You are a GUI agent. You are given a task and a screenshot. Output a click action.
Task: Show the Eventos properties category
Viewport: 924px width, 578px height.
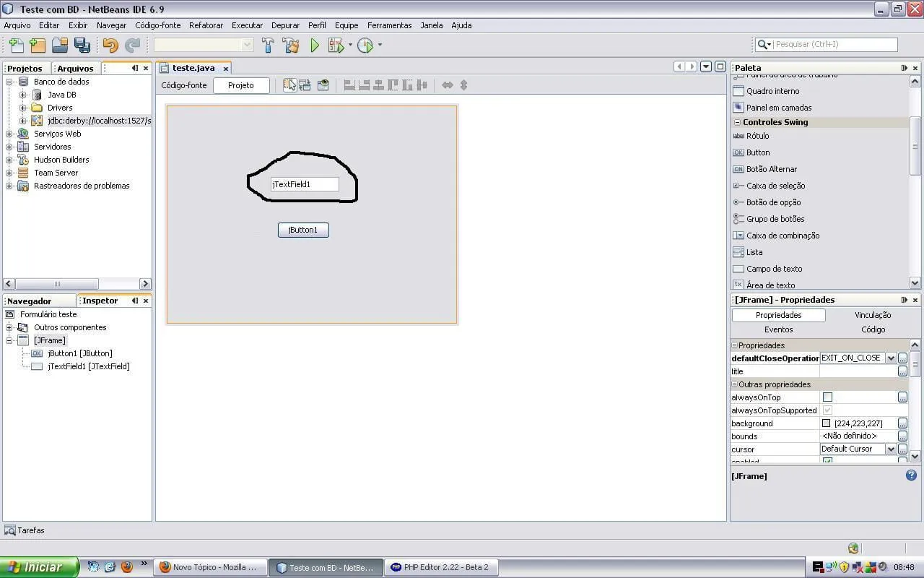point(778,329)
